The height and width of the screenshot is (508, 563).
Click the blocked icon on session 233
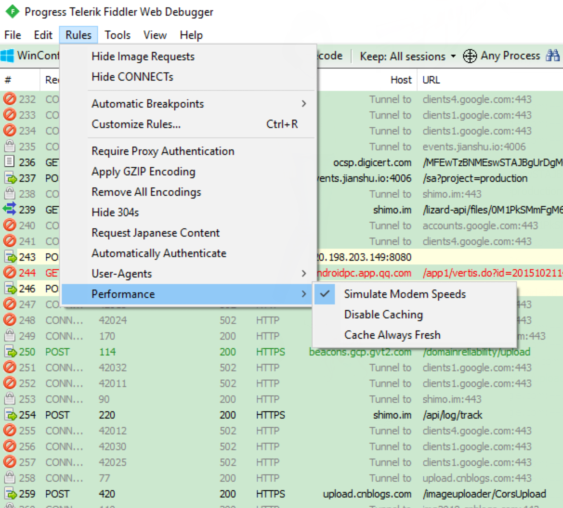pyautogui.click(x=10, y=115)
